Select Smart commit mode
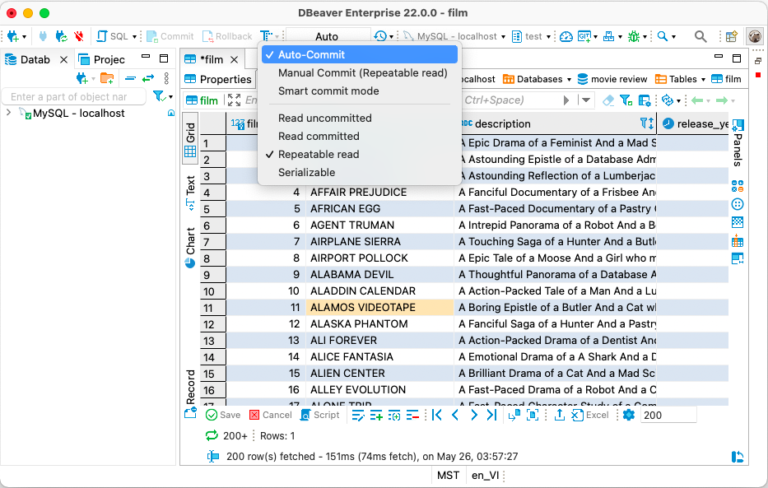The image size is (768, 488). [328, 91]
